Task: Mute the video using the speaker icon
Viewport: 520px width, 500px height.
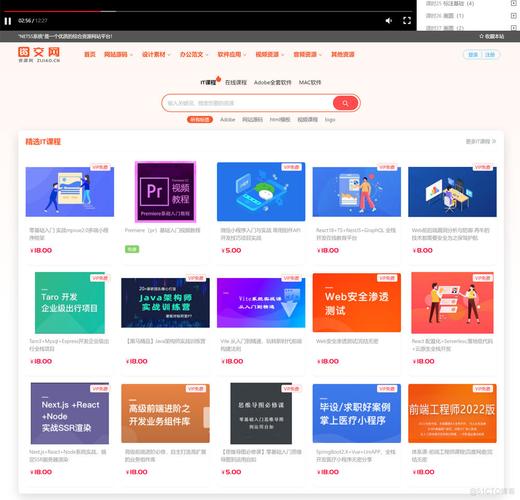Action: pos(389,21)
